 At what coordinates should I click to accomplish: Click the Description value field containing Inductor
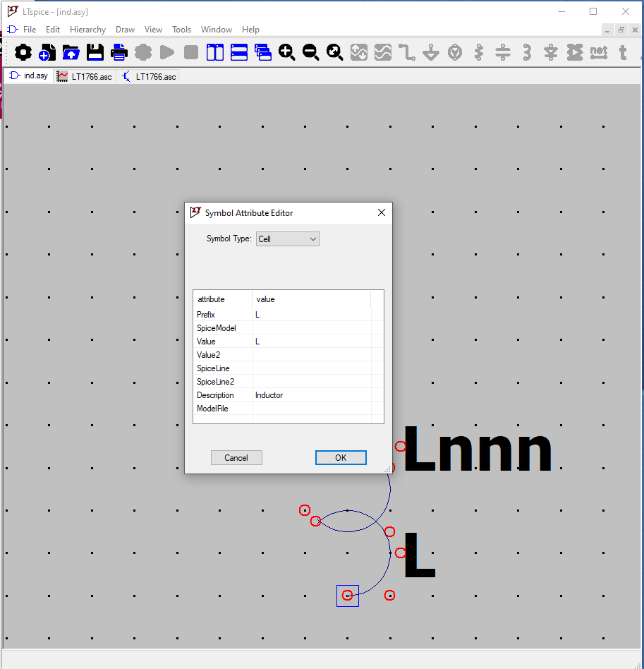[x=310, y=395]
